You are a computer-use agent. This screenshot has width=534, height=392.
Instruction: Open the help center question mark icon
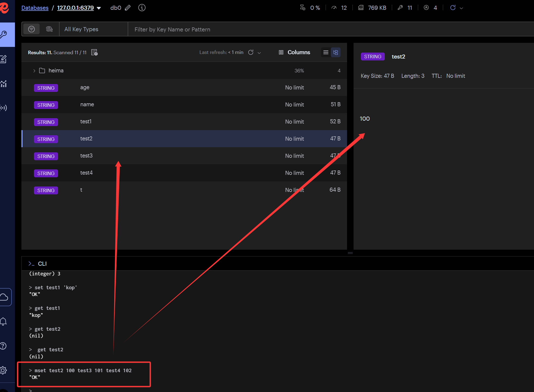[3, 346]
